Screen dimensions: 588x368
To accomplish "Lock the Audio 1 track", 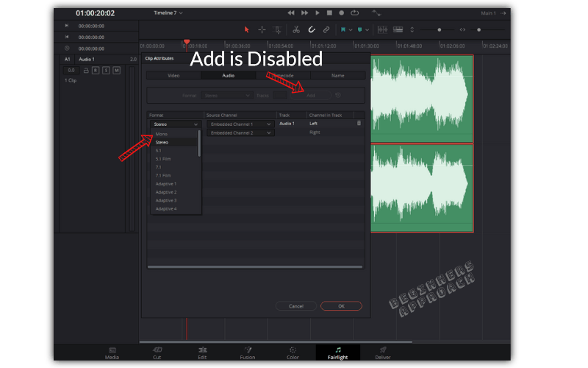I will click(x=86, y=70).
